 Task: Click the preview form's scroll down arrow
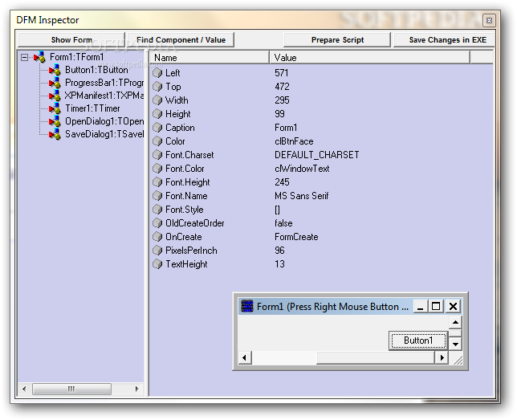click(x=455, y=345)
